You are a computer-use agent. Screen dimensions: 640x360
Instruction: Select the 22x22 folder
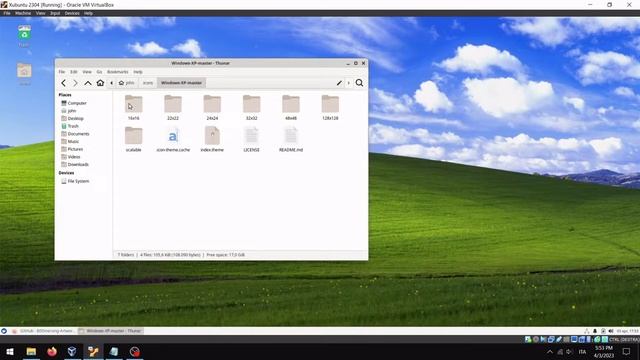(x=173, y=107)
